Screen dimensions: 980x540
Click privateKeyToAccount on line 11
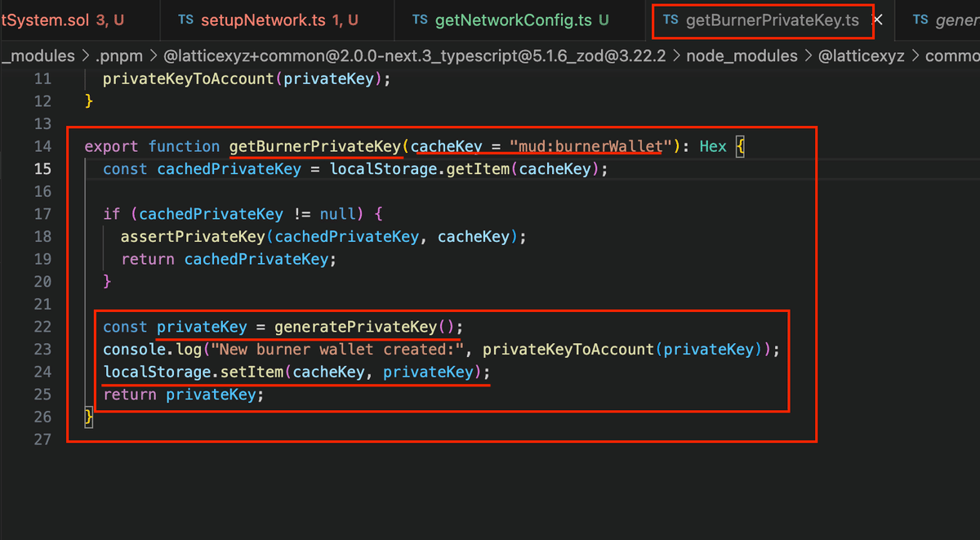(189, 79)
